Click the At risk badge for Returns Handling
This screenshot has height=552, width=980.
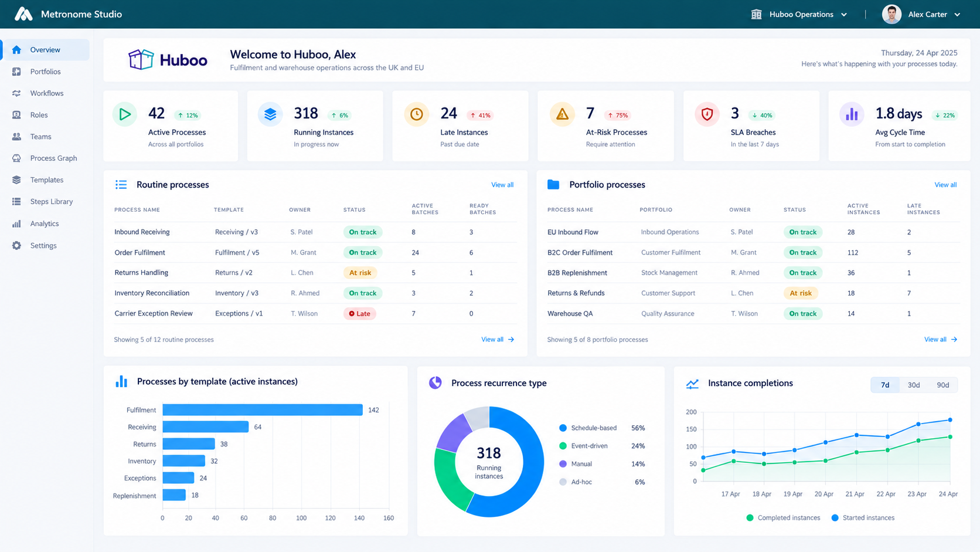click(360, 273)
